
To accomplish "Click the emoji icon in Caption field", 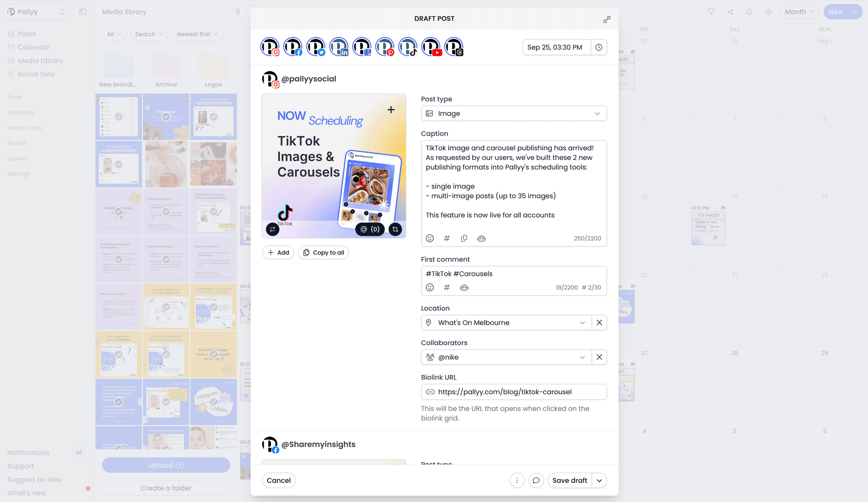I will tap(430, 238).
